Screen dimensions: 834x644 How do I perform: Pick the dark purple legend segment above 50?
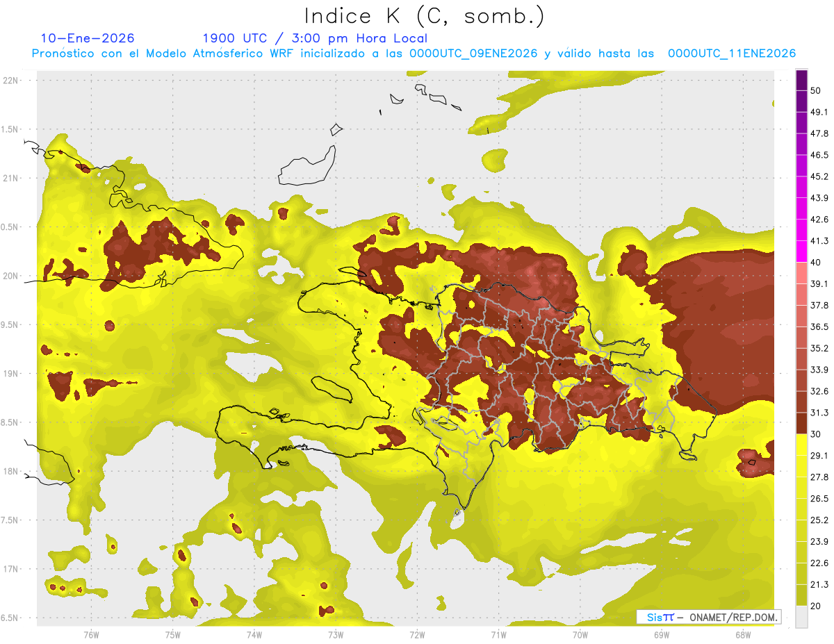coord(801,80)
